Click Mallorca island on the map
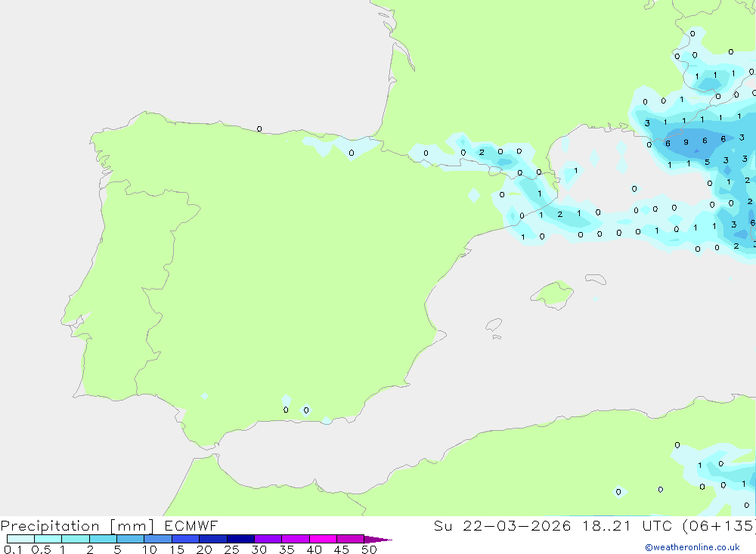This screenshot has height=554, width=756. click(x=553, y=294)
